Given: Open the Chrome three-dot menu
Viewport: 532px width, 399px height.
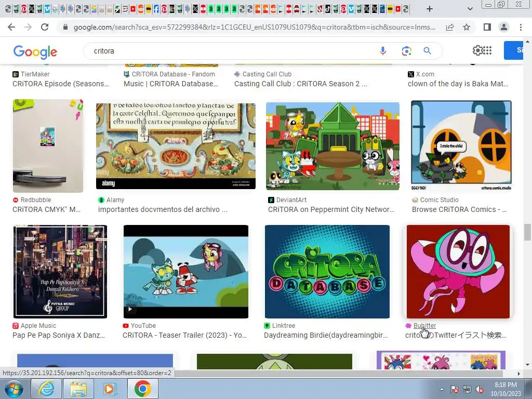Looking at the screenshot, I should 521,27.
